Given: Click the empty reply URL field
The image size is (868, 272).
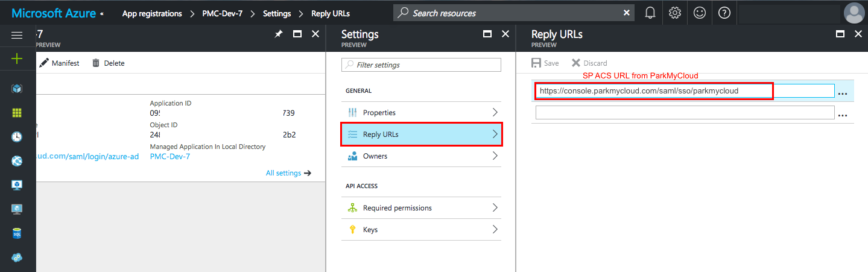Looking at the screenshot, I should point(685,112).
